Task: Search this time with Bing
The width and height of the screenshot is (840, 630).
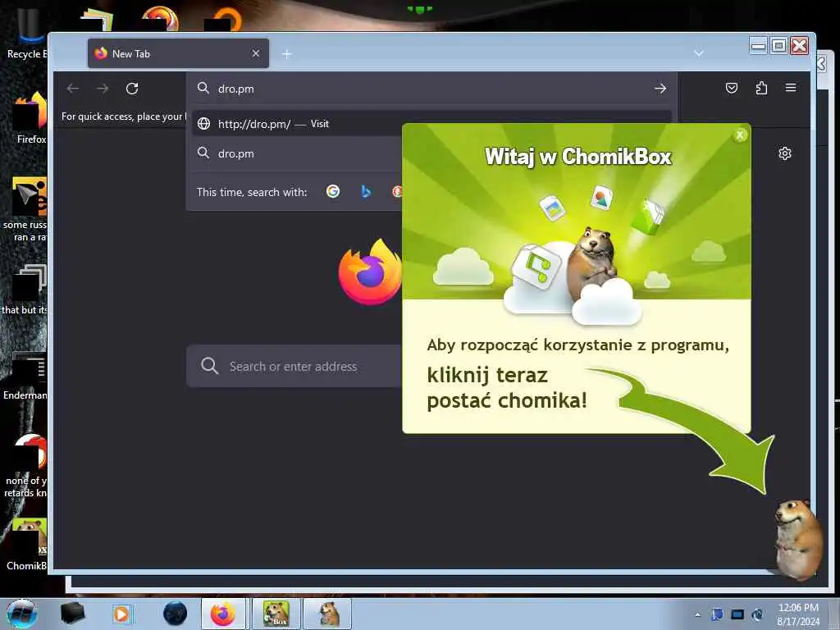Action: click(365, 191)
